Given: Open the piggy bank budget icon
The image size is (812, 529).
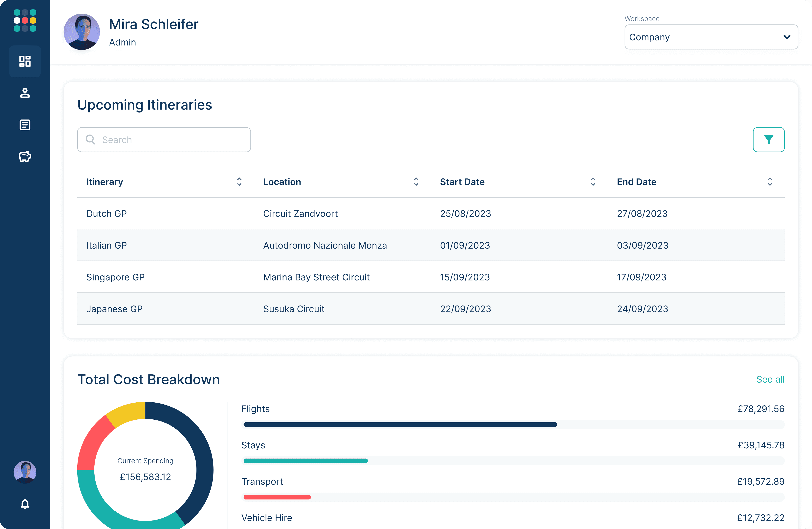Looking at the screenshot, I should click(25, 157).
